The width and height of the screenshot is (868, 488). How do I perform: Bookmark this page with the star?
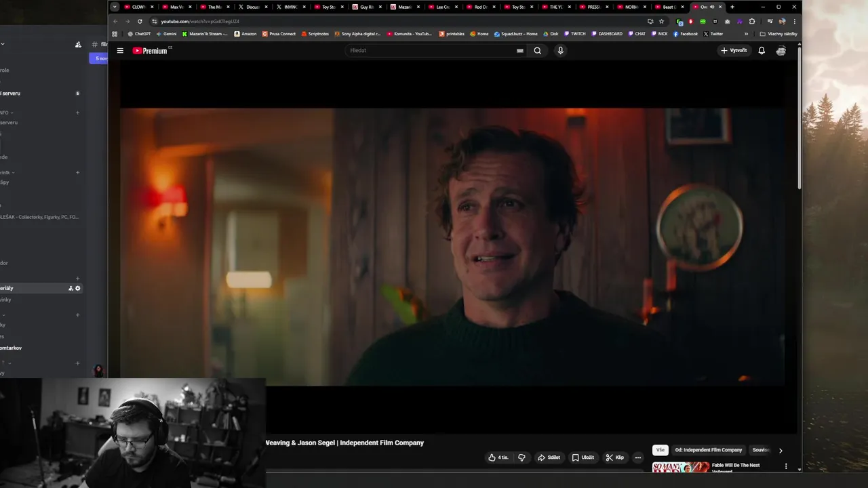661,21
